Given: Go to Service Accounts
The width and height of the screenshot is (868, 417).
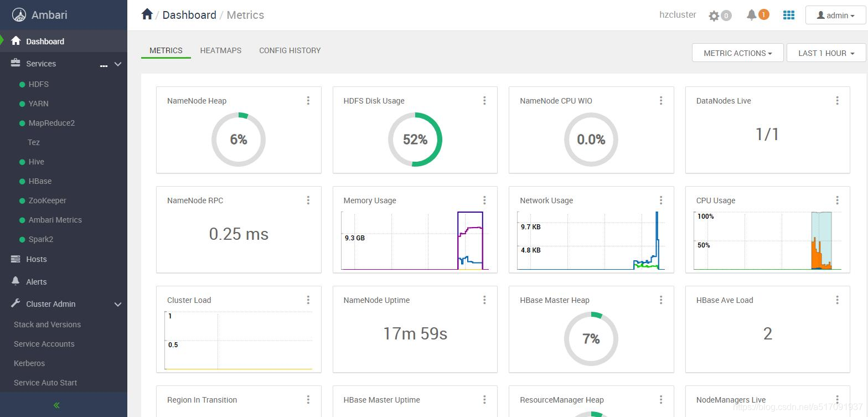Looking at the screenshot, I should coord(44,344).
